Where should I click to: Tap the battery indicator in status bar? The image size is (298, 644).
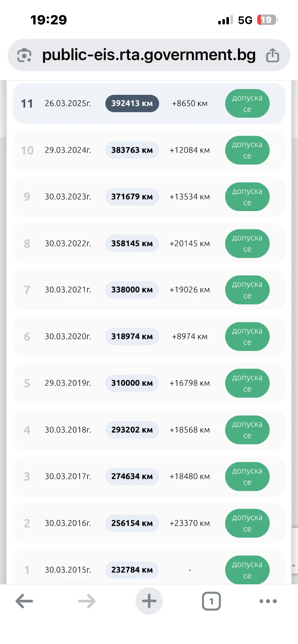(x=267, y=20)
